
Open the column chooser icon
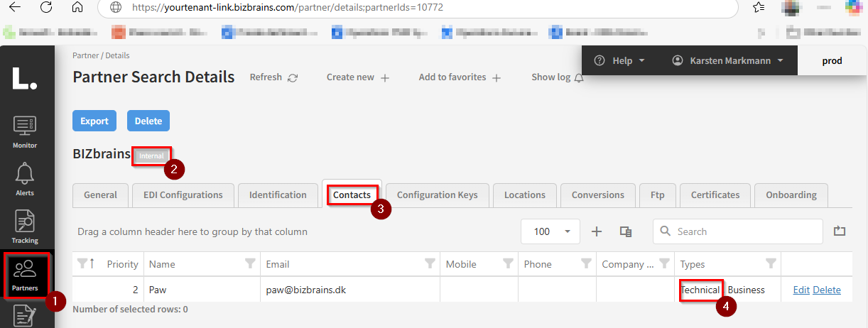click(x=626, y=231)
